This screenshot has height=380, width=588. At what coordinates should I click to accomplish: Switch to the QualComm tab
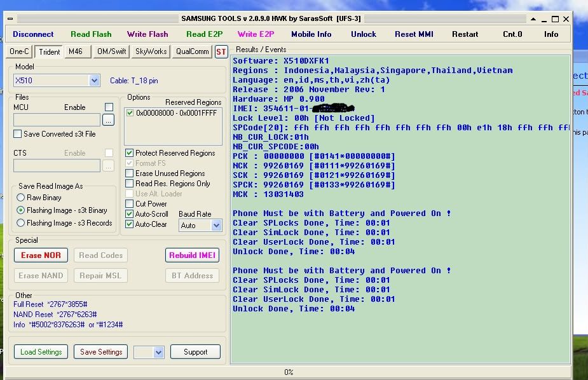tap(193, 51)
